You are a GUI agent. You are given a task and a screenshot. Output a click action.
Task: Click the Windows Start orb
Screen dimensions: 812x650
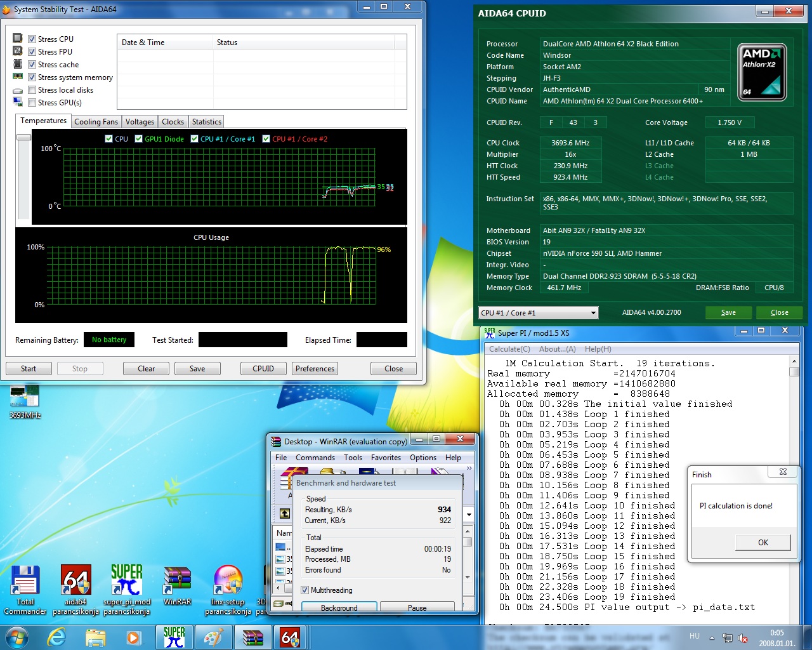[16, 637]
